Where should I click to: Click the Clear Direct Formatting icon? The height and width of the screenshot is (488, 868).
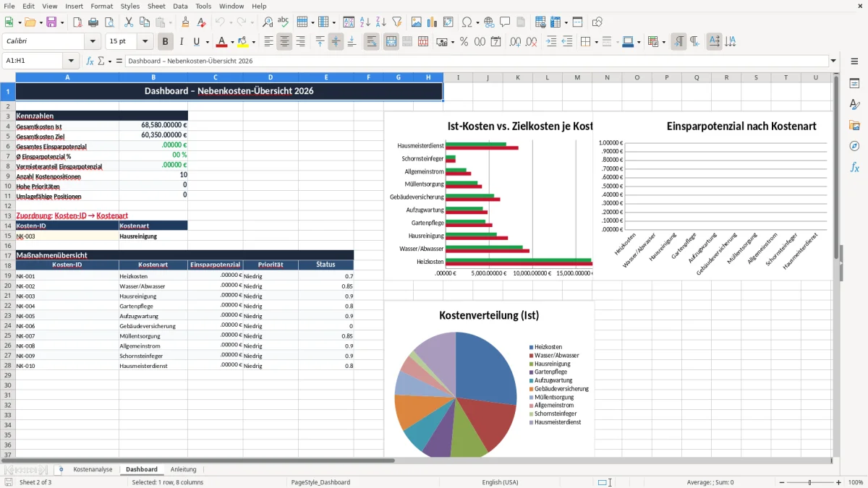click(201, 22)
